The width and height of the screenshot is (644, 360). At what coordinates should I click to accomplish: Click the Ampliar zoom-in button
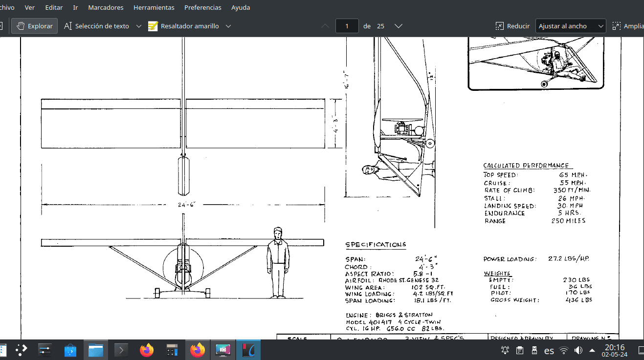(628, 26)
